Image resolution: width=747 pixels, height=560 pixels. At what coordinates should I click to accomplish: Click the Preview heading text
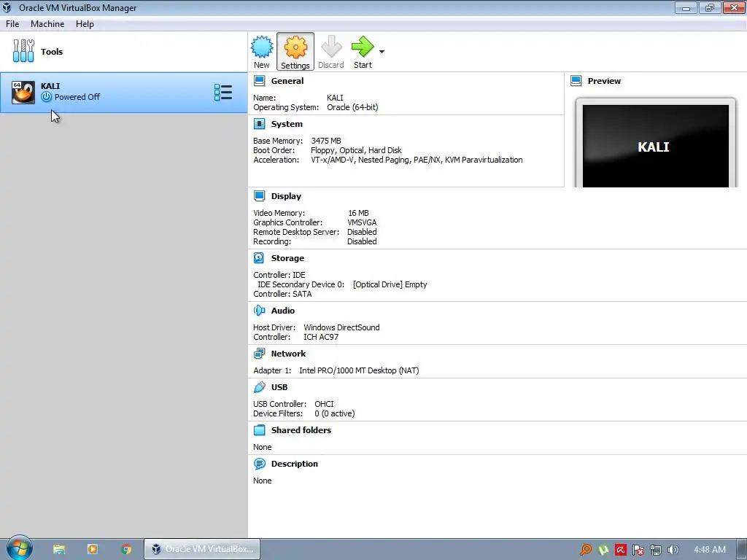pos(604,81)
